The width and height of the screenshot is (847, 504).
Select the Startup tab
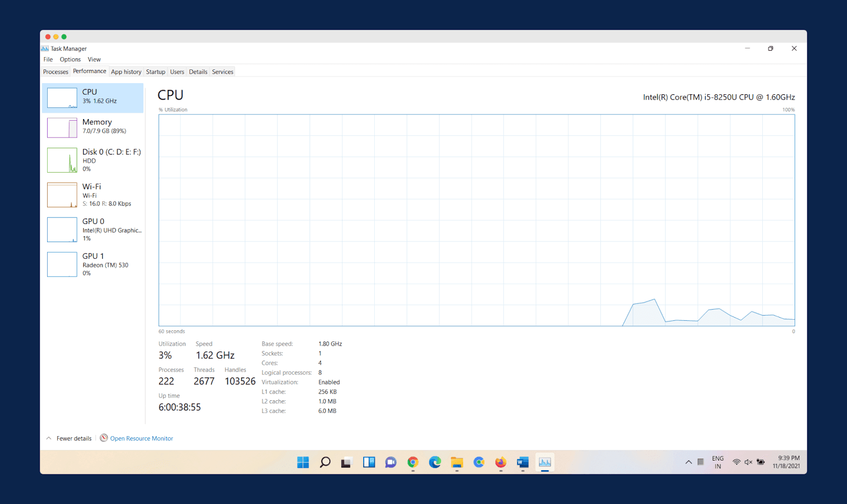(156, 72)
